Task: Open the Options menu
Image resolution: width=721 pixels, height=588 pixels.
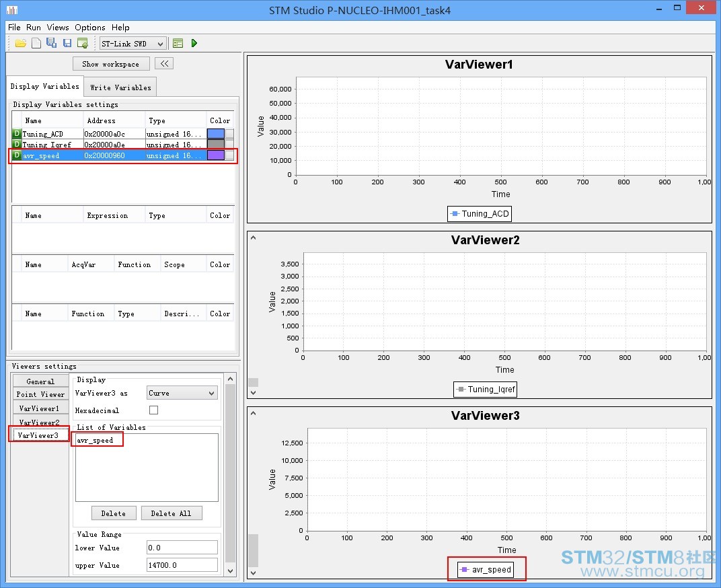Action: tap(90, 27)
